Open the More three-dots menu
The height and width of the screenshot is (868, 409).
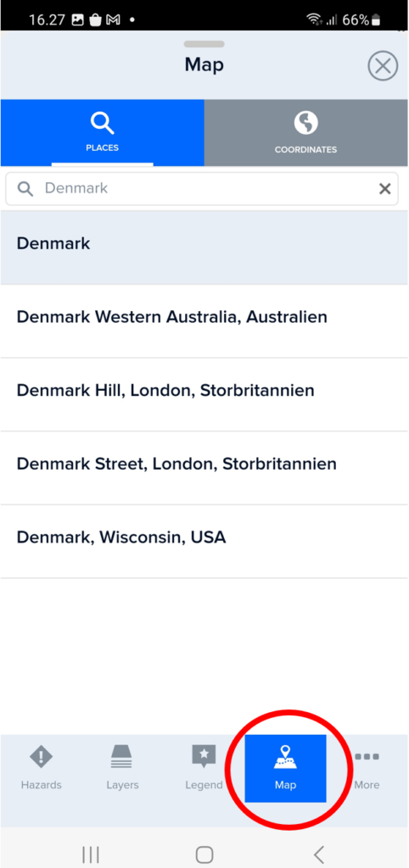[367, 757]
